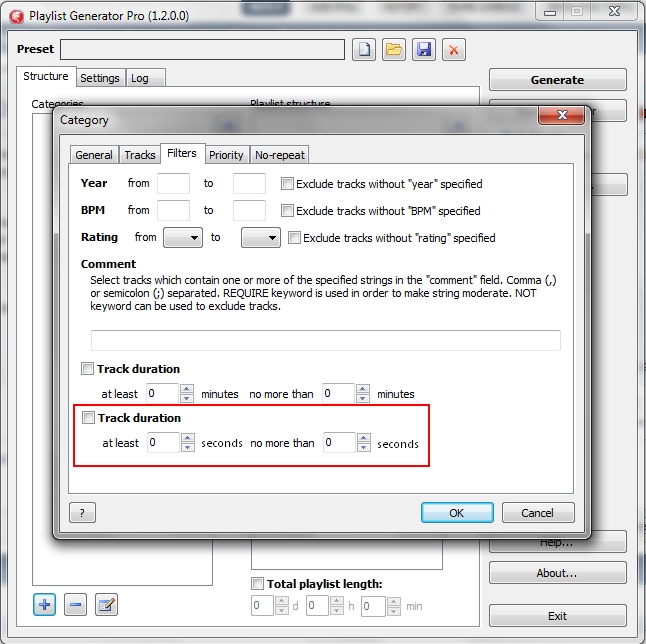Click the playlist length days field

[x=262, y=606]
